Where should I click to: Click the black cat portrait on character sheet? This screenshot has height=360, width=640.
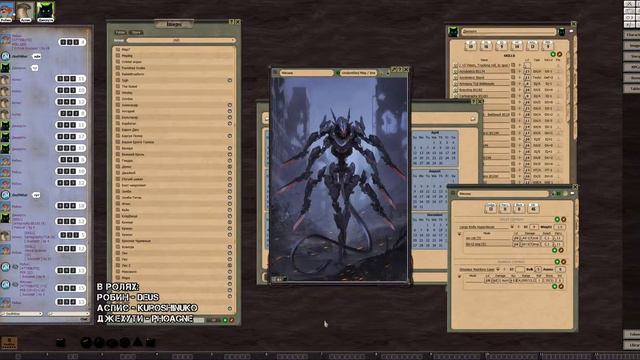[x=453, y=31]
